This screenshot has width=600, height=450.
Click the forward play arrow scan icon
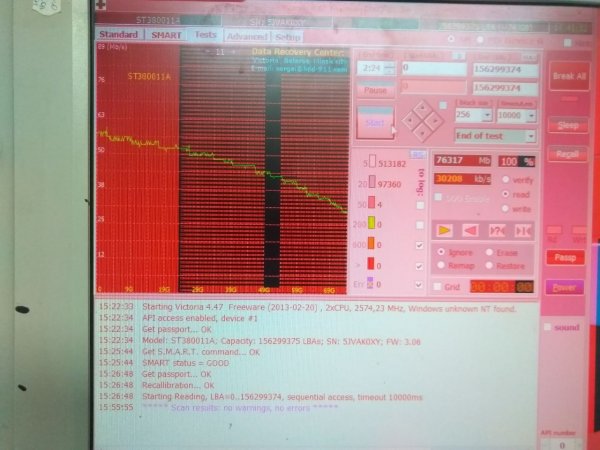coord(446,230)
